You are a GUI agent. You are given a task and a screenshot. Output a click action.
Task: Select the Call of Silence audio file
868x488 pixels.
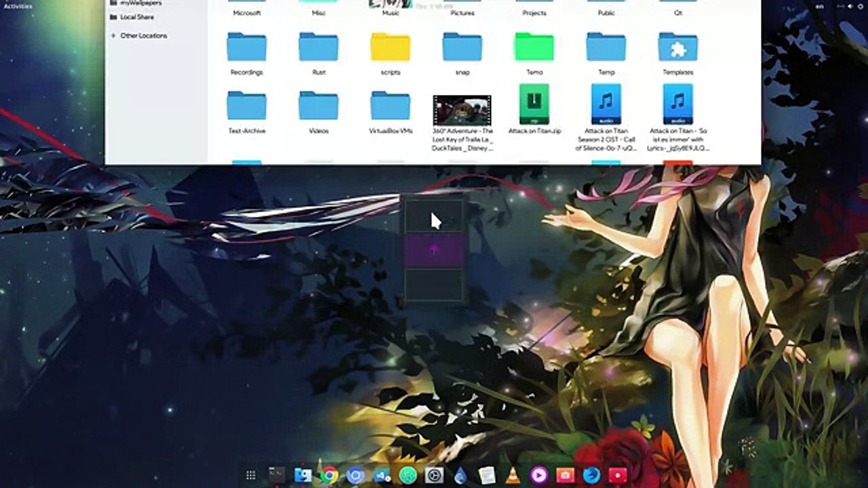coord(606,117)
